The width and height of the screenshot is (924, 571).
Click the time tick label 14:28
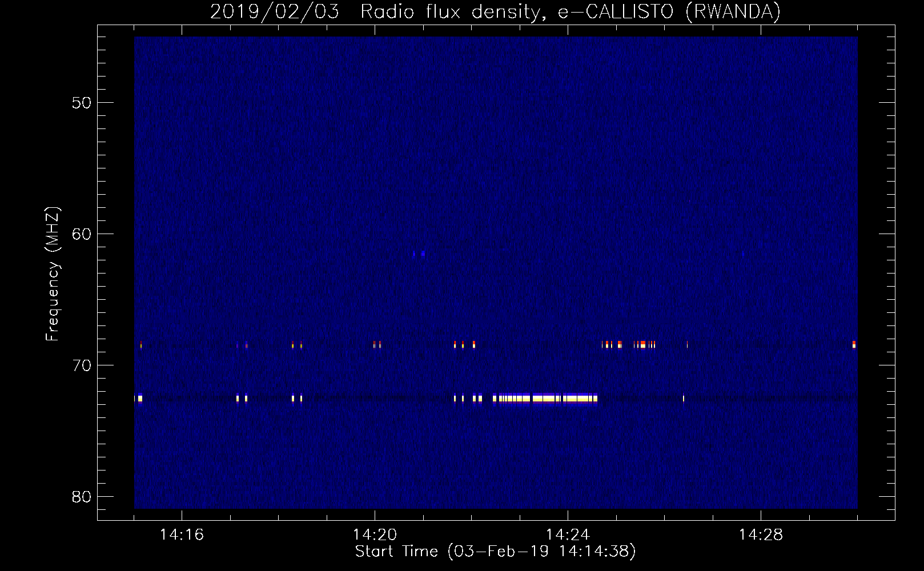tap(761, 535)
